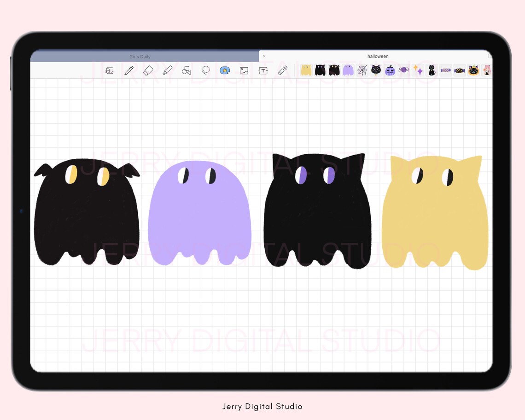
Task: Select the Text tool
Action: pyautogui.click(x=263, y=70)
